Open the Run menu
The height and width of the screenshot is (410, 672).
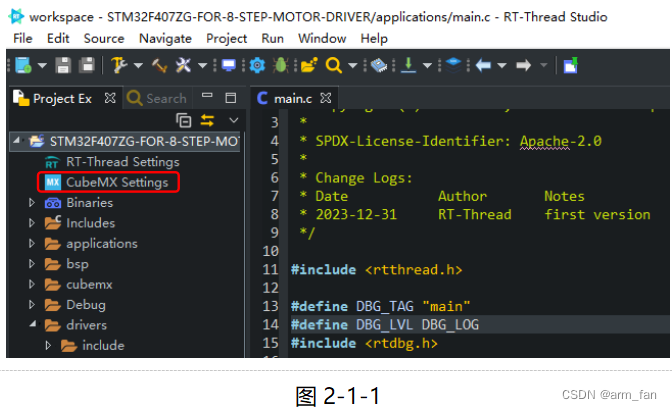point(273,39)
